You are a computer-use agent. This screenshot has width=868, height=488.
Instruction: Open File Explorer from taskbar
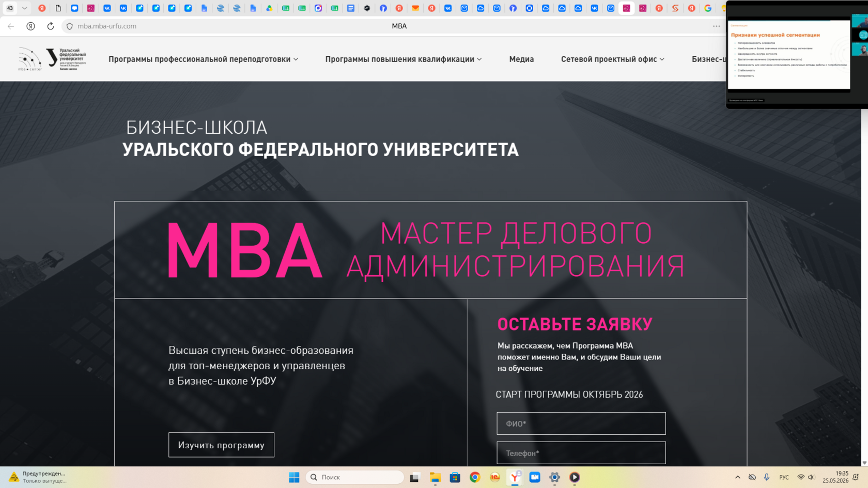pos(435,478)
